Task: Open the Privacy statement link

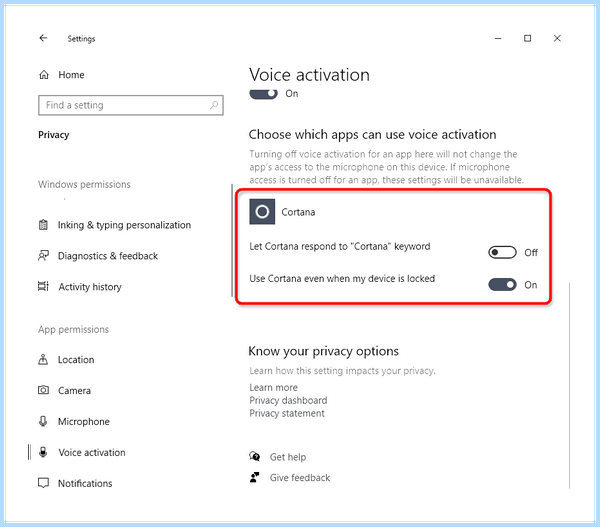Action: pos(287,413)
